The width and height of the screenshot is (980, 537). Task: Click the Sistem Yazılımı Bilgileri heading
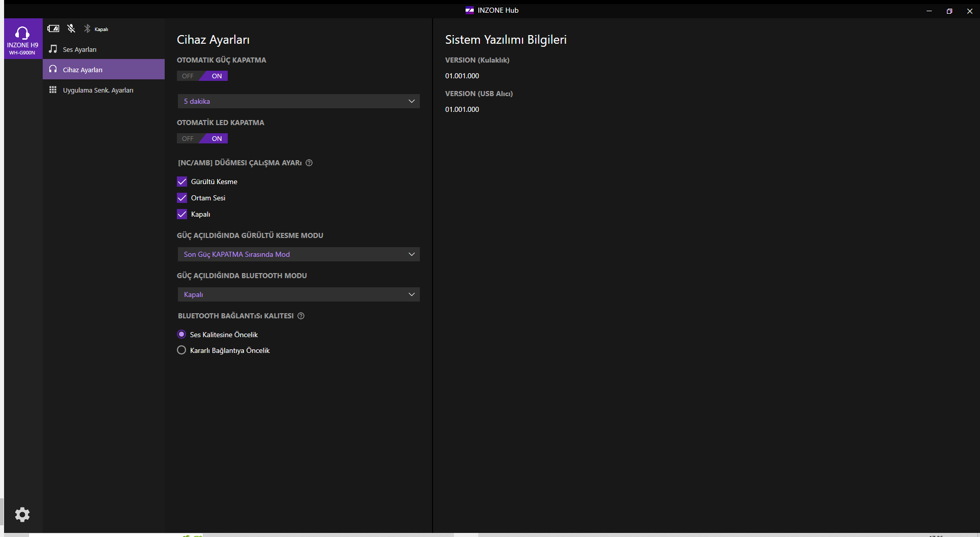(506, 40)
